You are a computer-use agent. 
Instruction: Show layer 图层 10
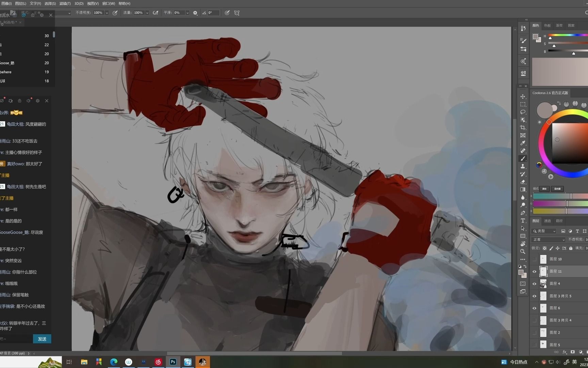(534, 259)
